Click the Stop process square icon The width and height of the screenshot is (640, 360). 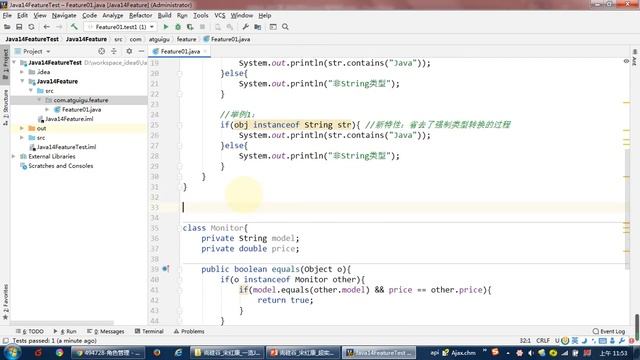click(x=202, y=27)
